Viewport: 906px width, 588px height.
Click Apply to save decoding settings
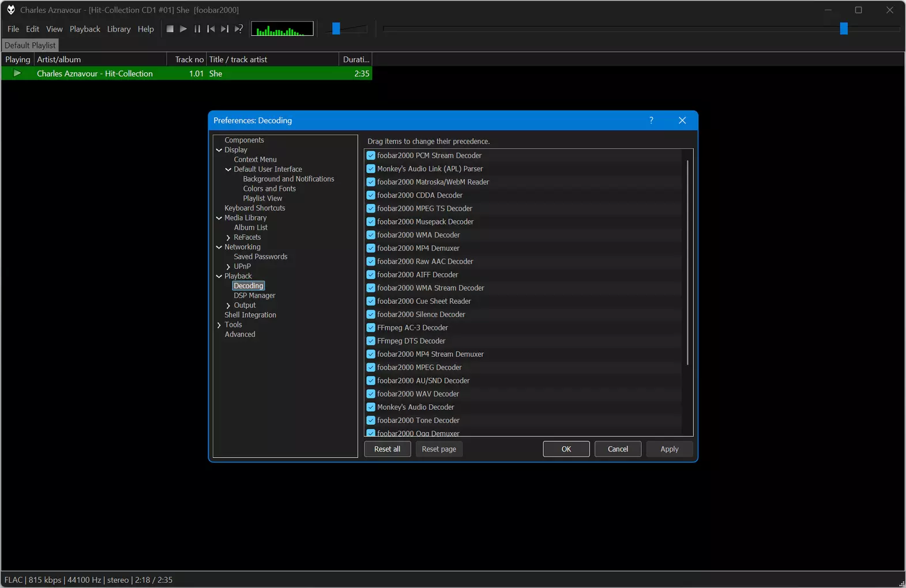670,449
